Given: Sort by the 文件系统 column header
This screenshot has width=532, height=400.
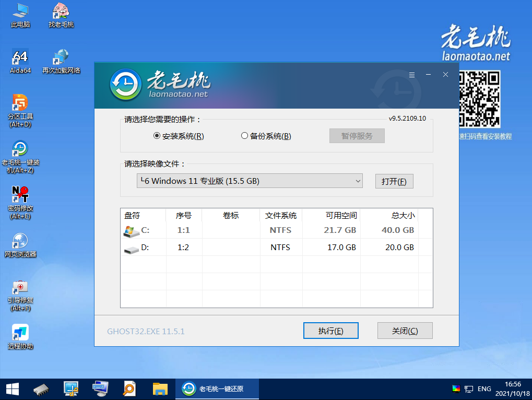Looking at the screenshot, I should click(x=281, y=216).
